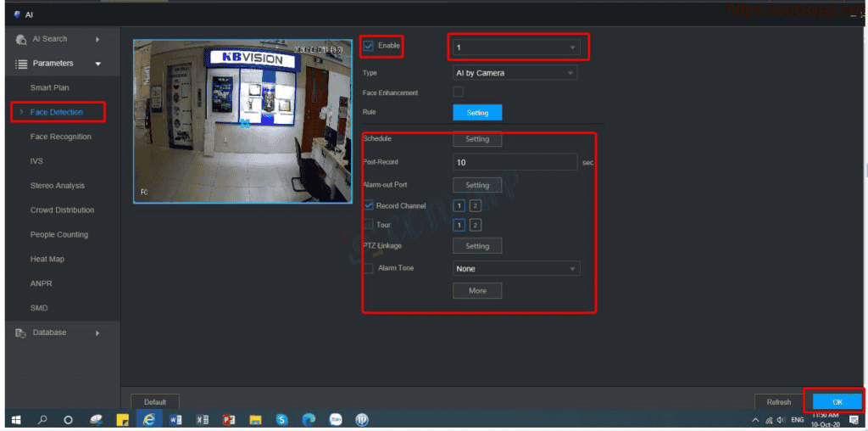
Task: Click the Post-Record seconds input field
Action: [x=515, y=162]
